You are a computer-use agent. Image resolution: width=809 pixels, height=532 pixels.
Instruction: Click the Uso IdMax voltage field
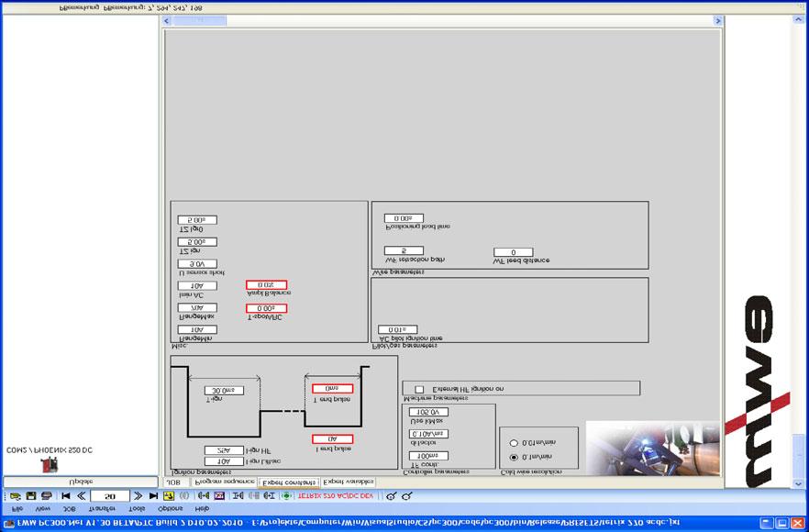(x=428, y=412)
